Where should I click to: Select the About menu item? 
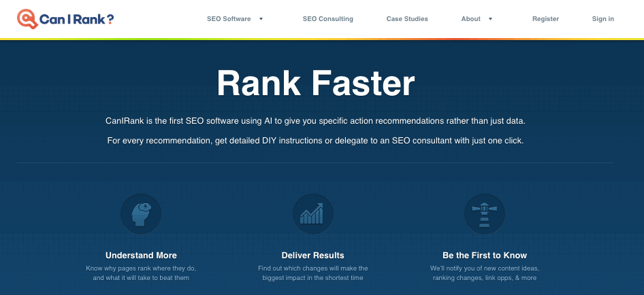coord(470,19)
